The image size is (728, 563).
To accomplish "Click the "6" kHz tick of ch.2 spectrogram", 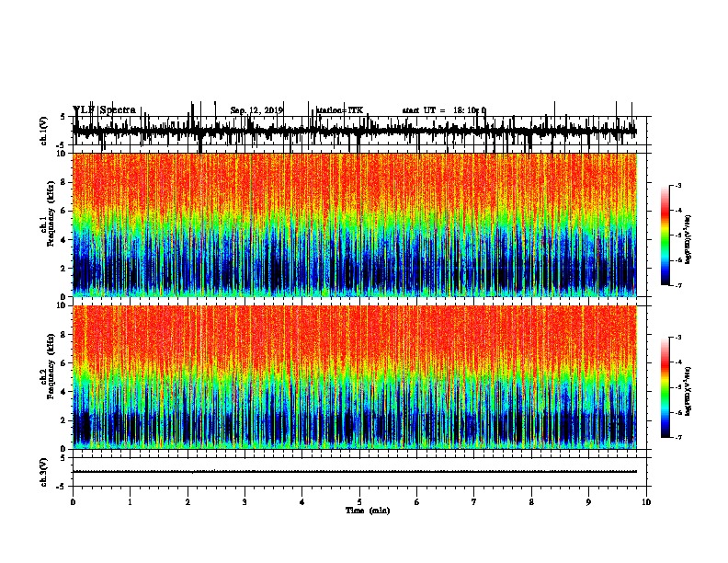I will pos(63,363).
